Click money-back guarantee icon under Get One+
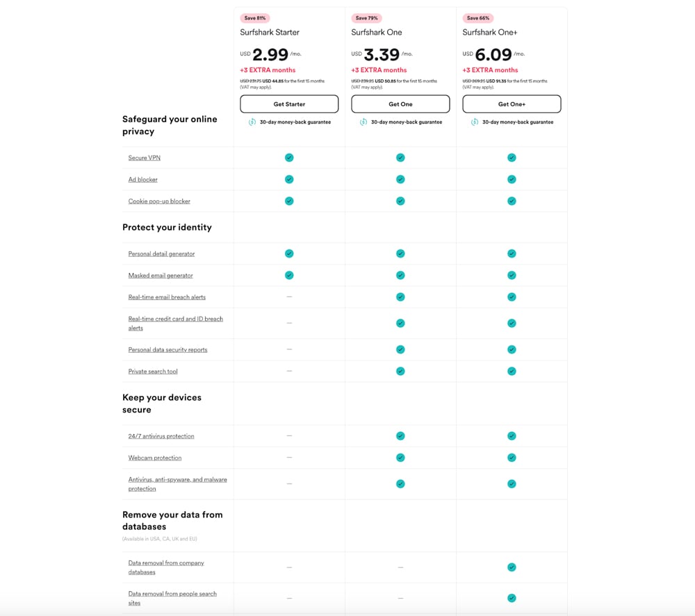Viewport: 695px width, 616px height. coord(475,122)
